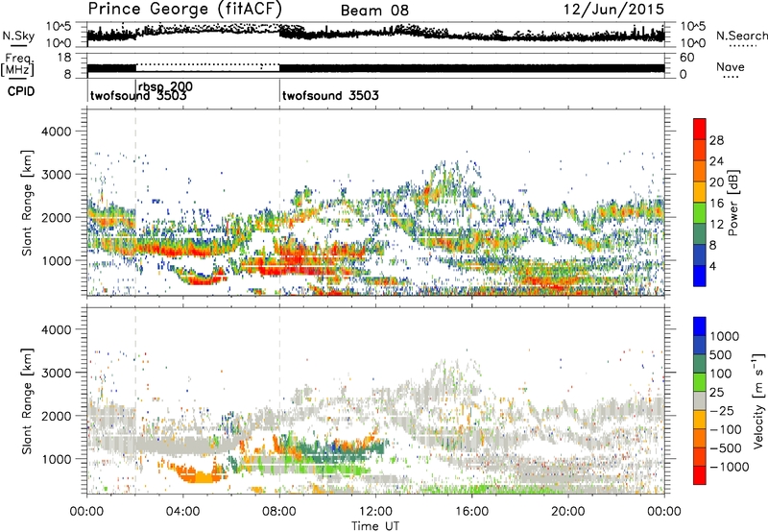This screenshot has height=532, width=768.
Task: Click the "Beam 08" heading
Action: tap(374, 11)
